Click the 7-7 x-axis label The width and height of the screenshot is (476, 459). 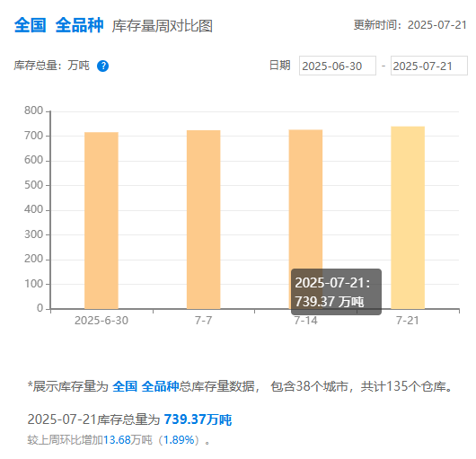[203, 321]
